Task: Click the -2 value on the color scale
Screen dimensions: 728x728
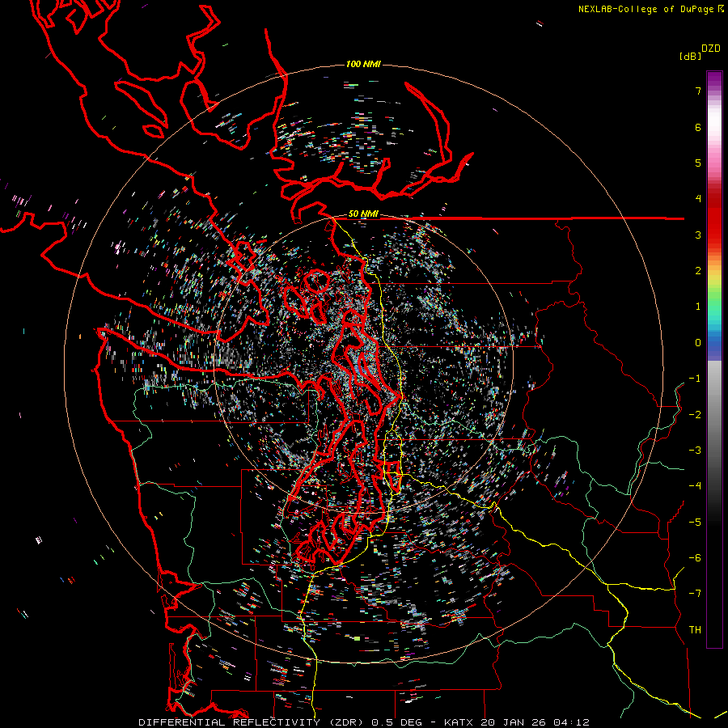Action: click(695, 415)
